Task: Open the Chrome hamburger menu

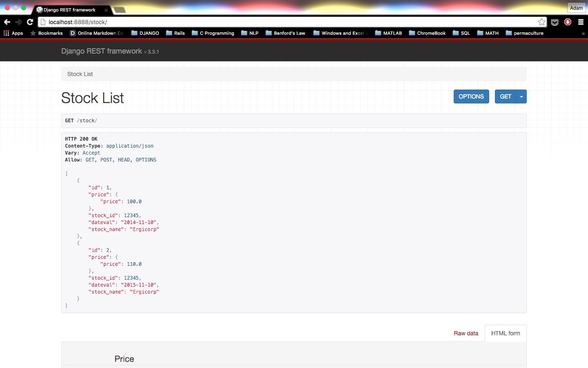Action: 581,22
